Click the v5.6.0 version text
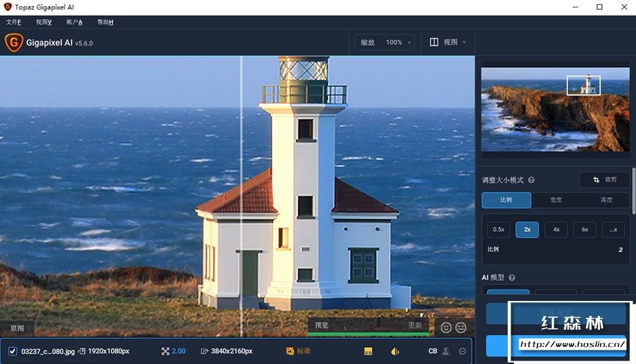This screenshot has height=364, width=636. point(84,43)
